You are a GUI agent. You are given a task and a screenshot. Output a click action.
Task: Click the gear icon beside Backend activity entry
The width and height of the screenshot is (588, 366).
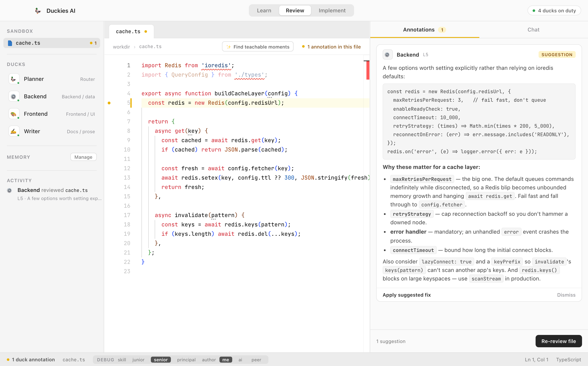9,190
